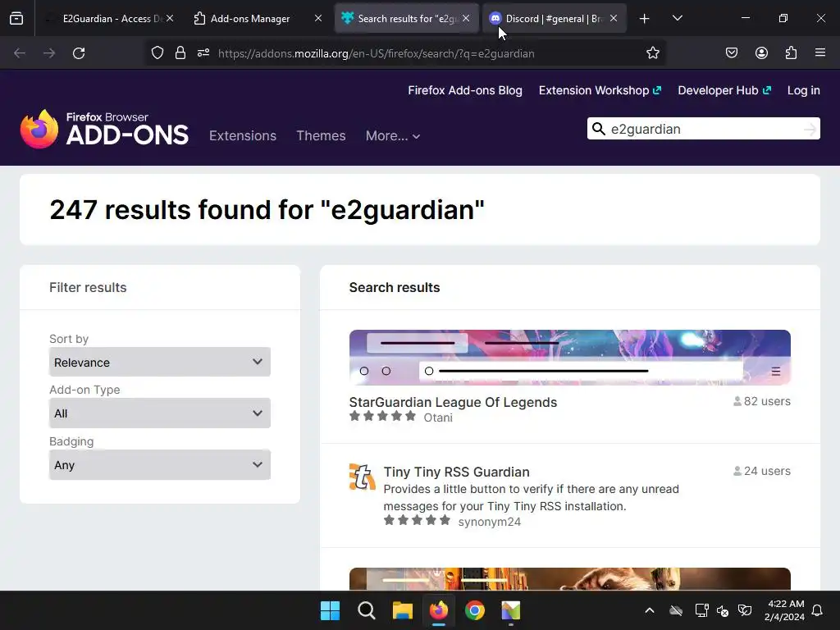Open notification bell in taskbar
840x630 pixels.
coord(818,610)
